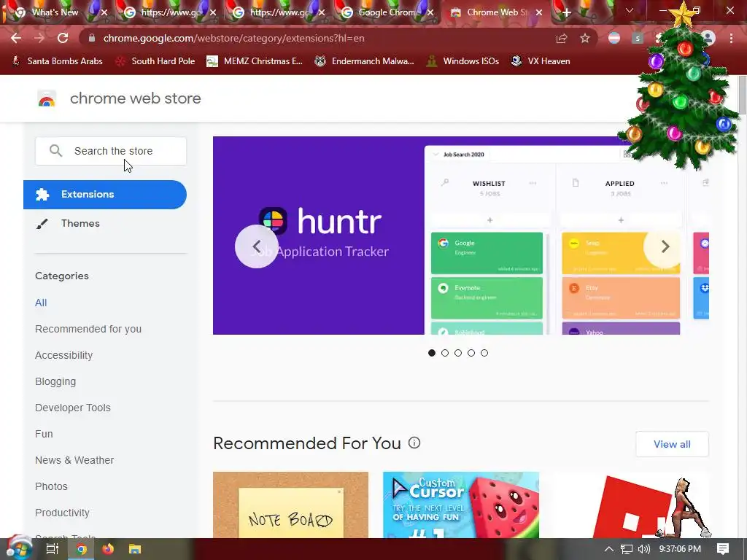Select the third carousel dot indicator
747x560 pixels.
coord(458,353)
